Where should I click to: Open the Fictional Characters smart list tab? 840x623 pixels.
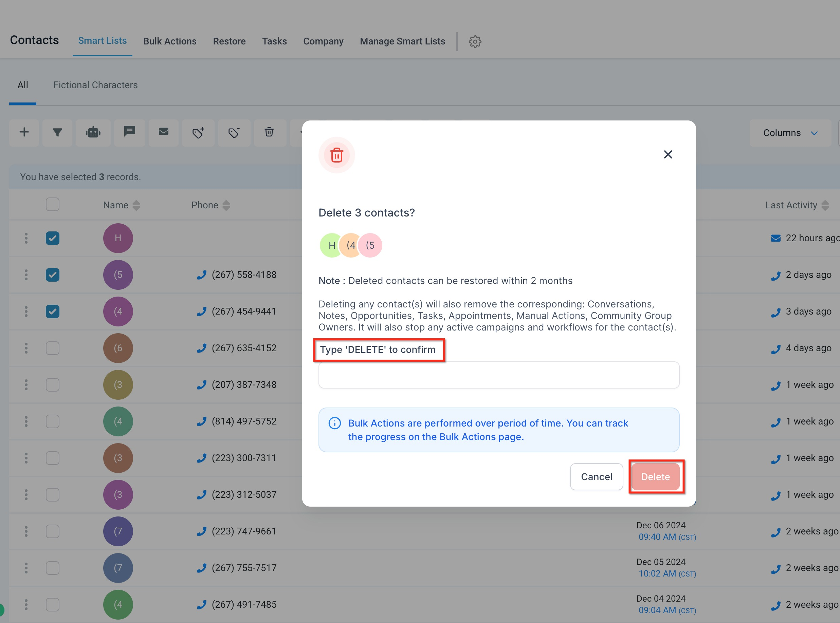tap(95, 85)
